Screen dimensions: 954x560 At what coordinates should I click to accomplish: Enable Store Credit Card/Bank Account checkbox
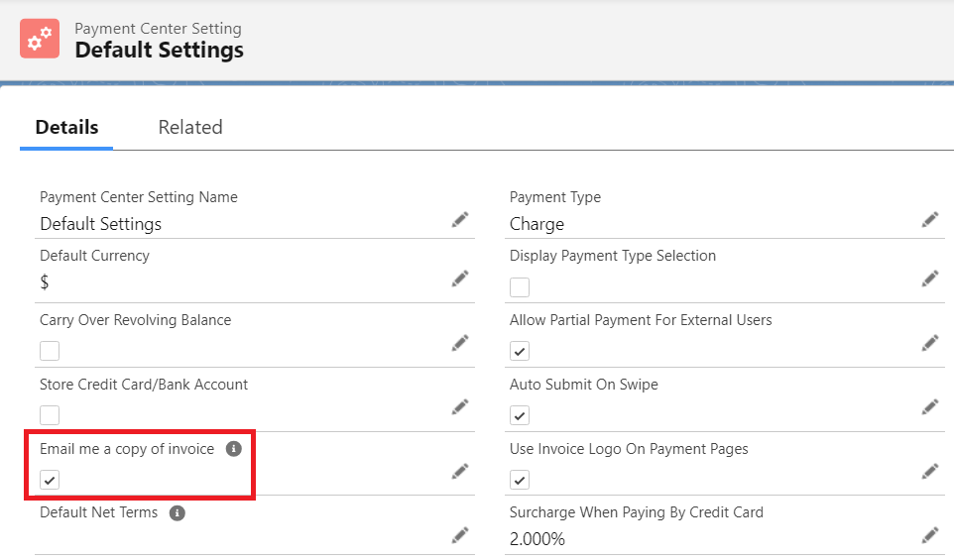[50, 415]
